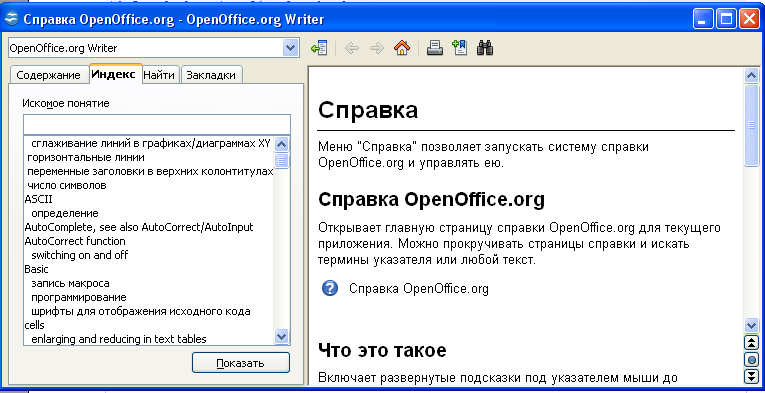Click the help page scrollbar thumb
765x393 pixels.
point(751,125)
